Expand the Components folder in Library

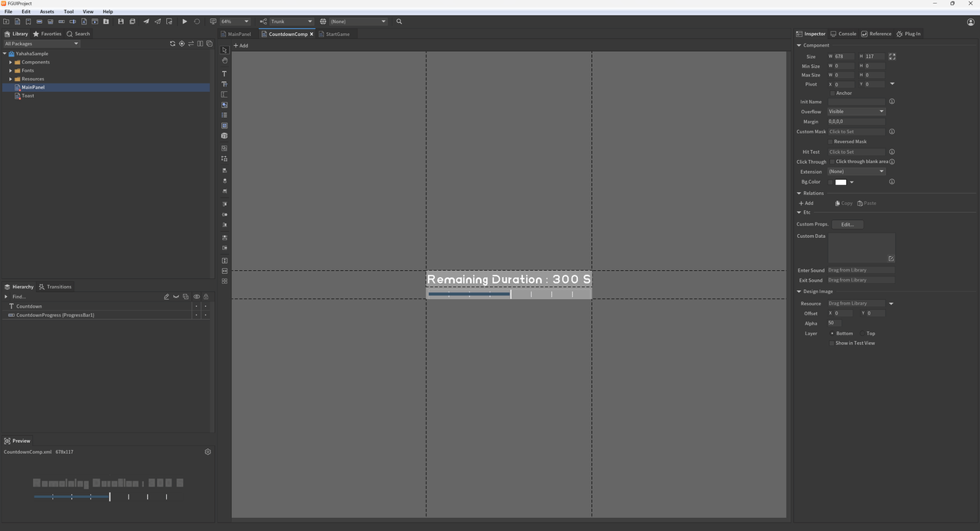(x=11, y=62)
